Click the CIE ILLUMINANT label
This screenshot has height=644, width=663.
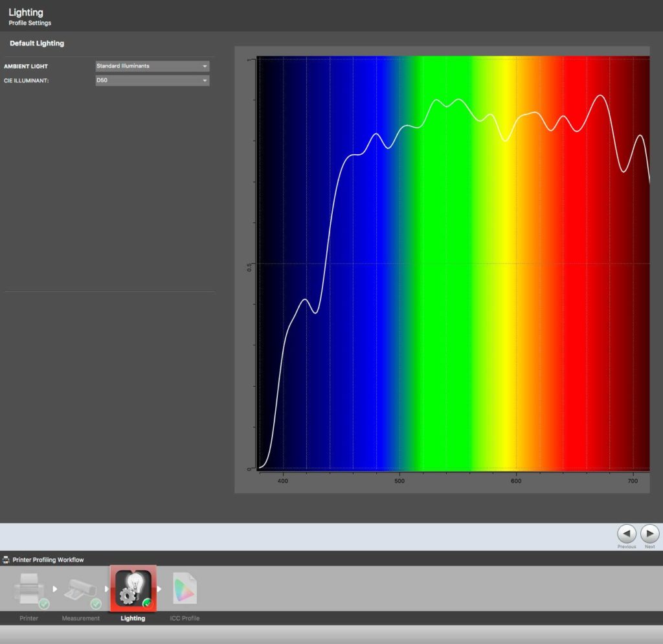(x=26, y=81)
